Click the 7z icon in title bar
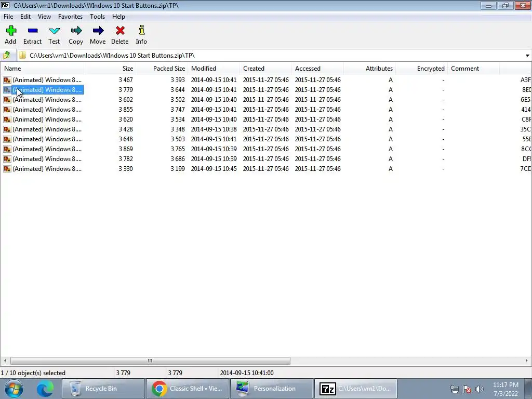 click(x=5, y=5)
